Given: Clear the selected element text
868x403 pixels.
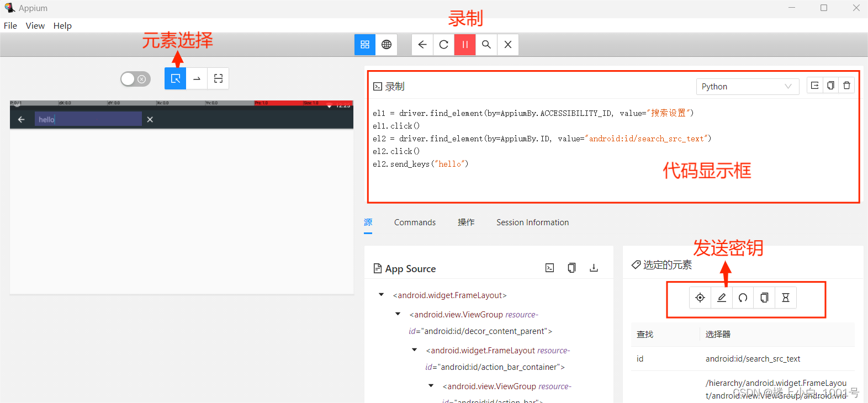Looking at the screenshot, I should tap(743, 298).
